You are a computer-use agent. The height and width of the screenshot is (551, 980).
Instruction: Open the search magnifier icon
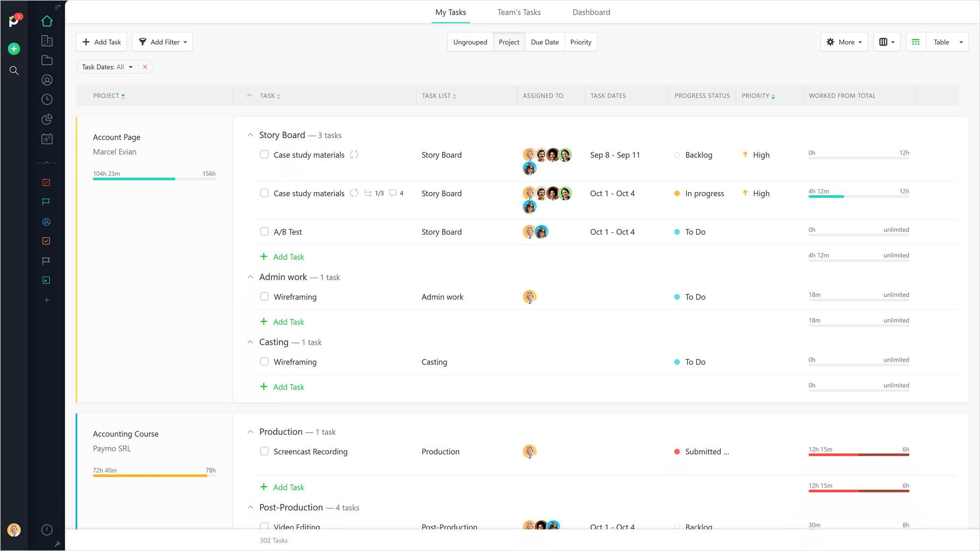click(14, 71)
